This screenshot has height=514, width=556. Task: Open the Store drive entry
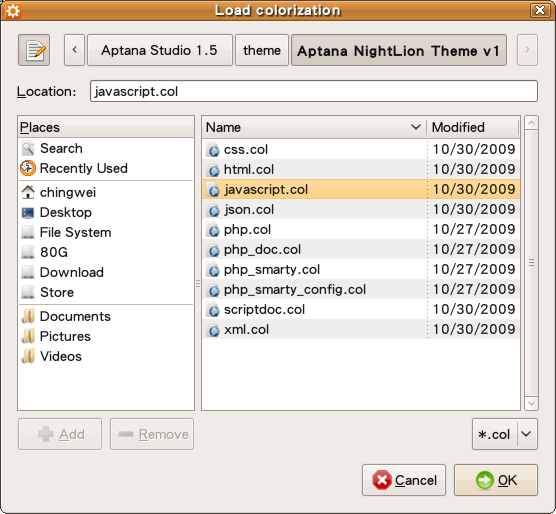(106, 292)
